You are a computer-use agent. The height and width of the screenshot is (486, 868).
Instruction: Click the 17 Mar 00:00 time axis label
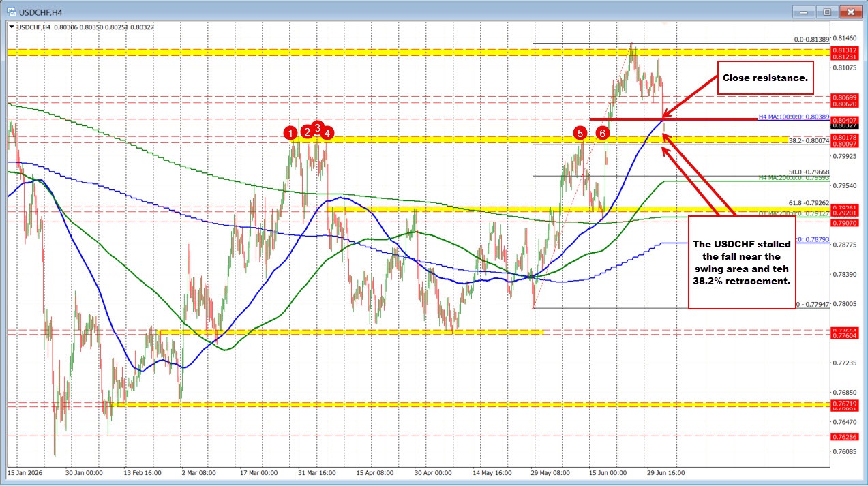[258, 472]
